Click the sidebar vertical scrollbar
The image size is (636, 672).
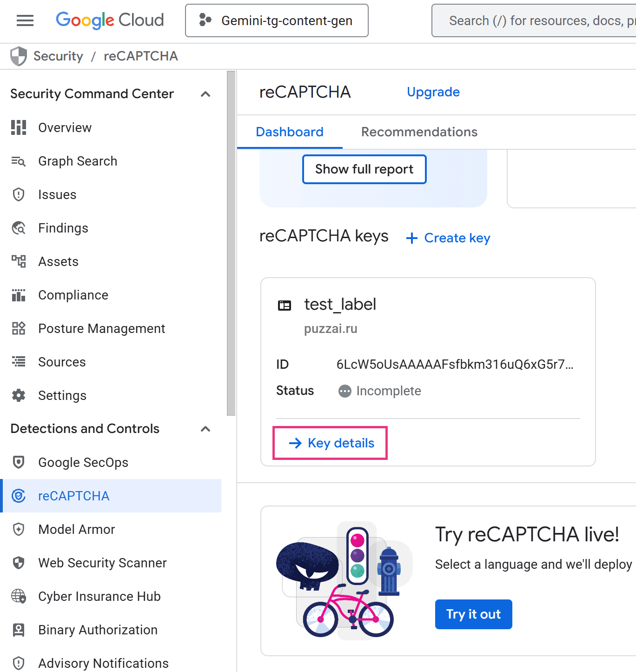(231, 242)
